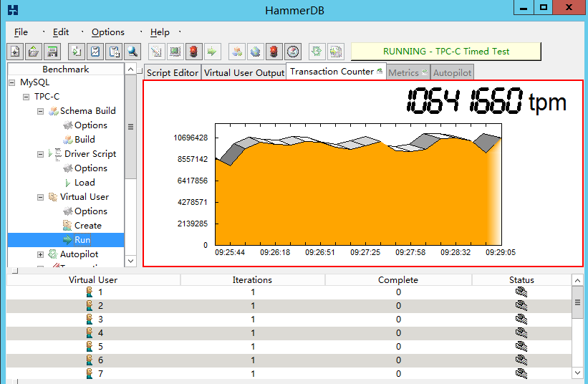Image resolution: width=588 pixels, height=384 pixels.
Task: Click the second red traffic light toolbar icon
Action: coord(274,52)
